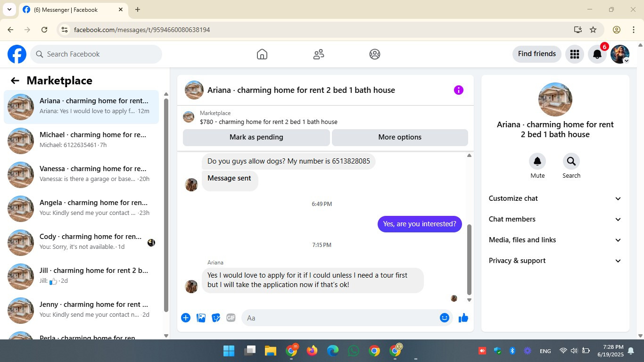Open Cody's conversation in the list

pyautogui.click(x=81, y=243)
